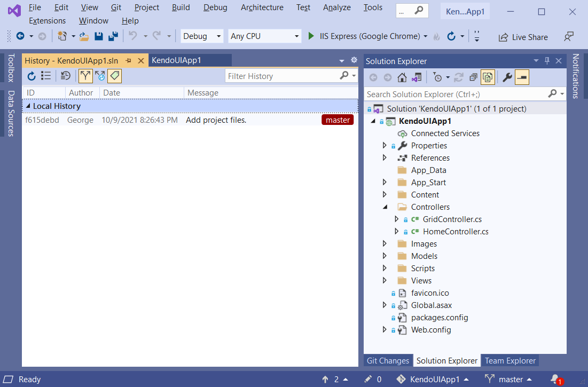The image size is (588, 387).
Task: Switch to the Git Changes tab
Action: tap(388, 360)
